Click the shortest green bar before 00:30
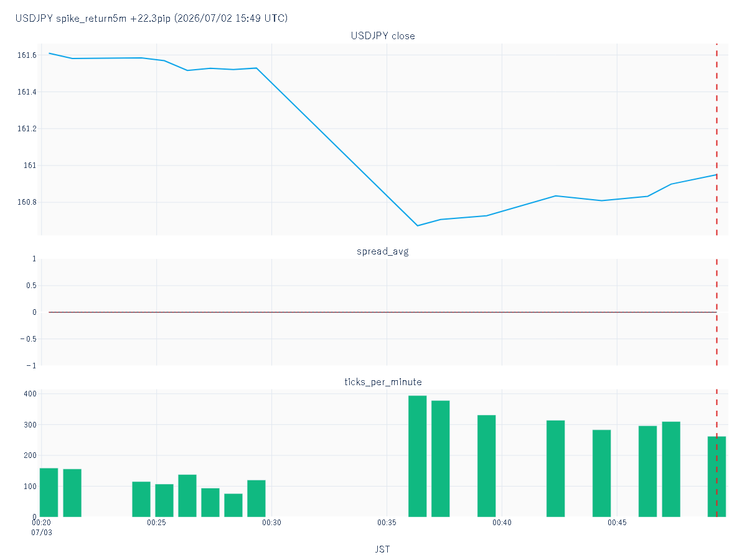 pos(233,505)
